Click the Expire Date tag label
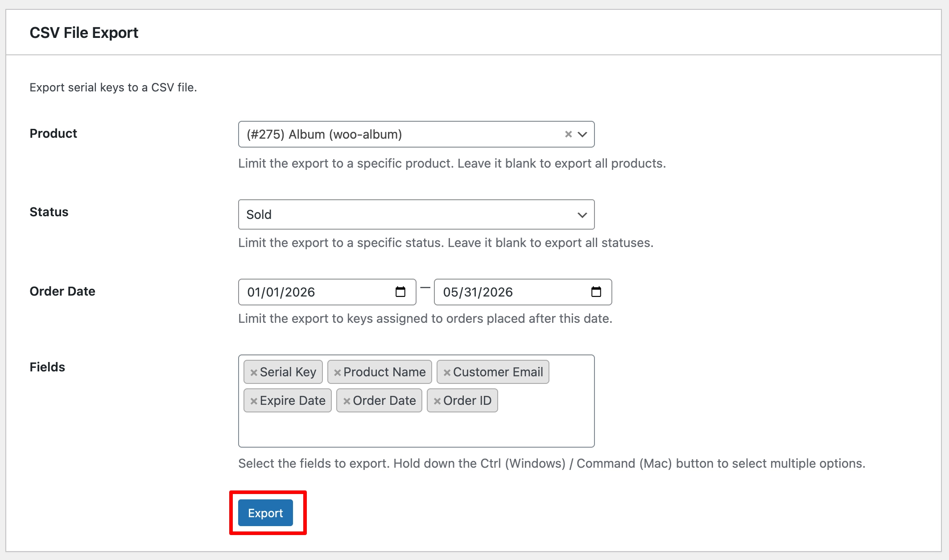949x560 pixels. pos(293,400)
